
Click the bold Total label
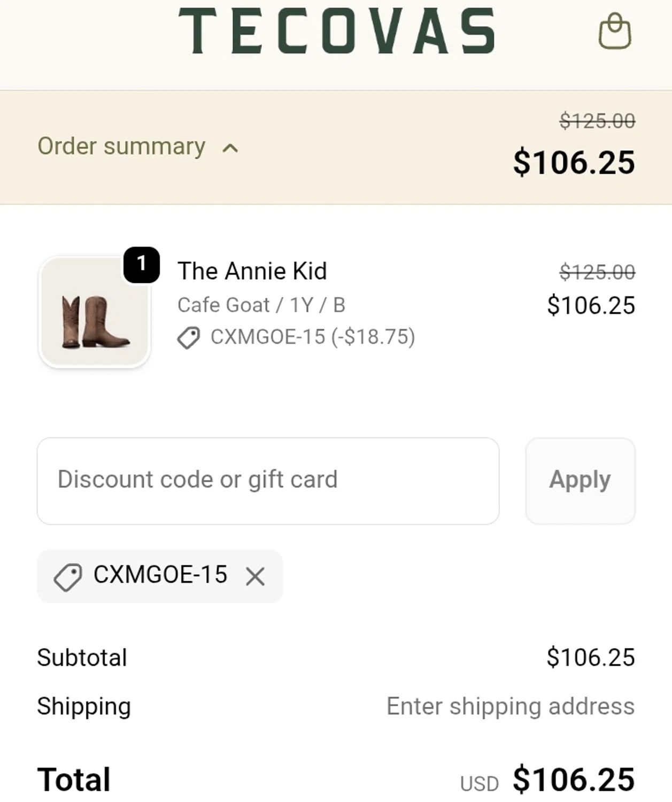coord(74,779)
